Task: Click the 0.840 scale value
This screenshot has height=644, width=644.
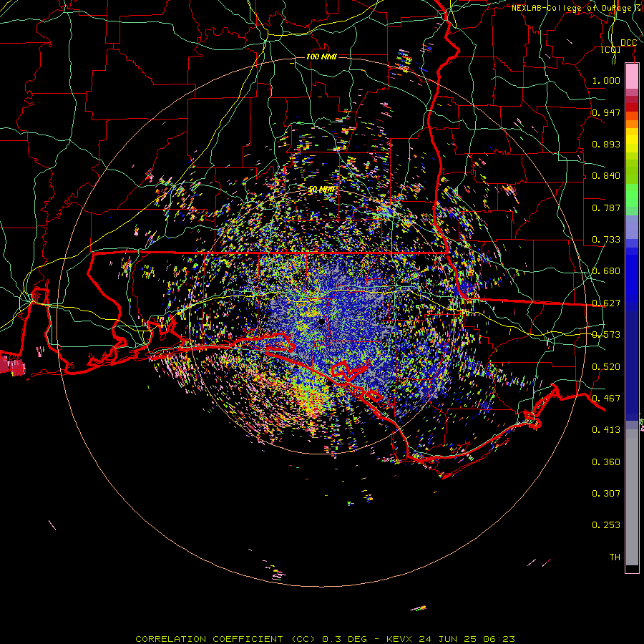Action: tap(606, 176)
